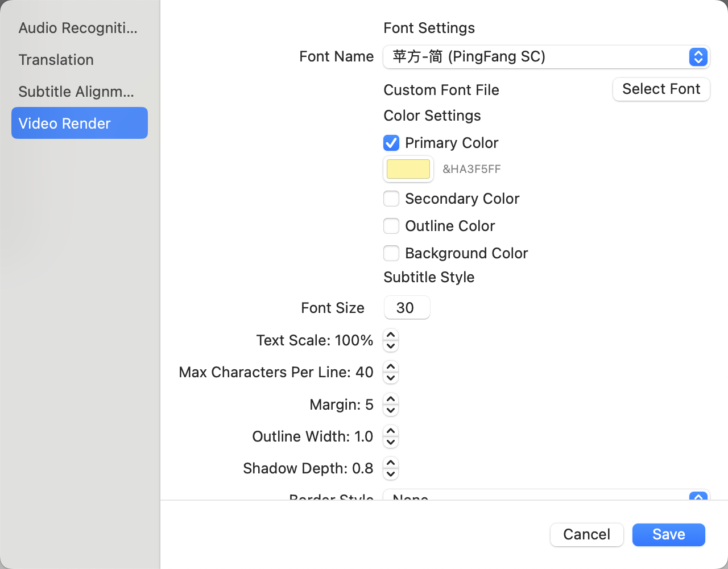Open the Font Name dropdown
The width and height of the screenshot is (728, 569).
[x=546, y=57]
